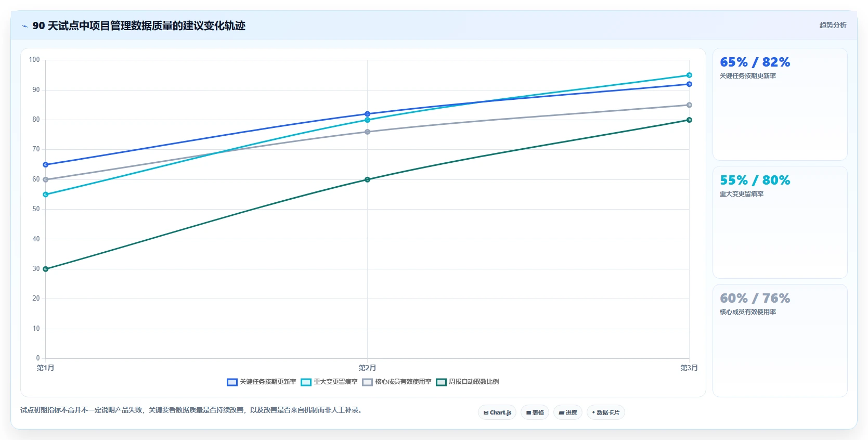This screenshot has width=868, height=440.
Task: Open the 60% / 76% 核心成员有效使用率 card
Action: point(780,341)
